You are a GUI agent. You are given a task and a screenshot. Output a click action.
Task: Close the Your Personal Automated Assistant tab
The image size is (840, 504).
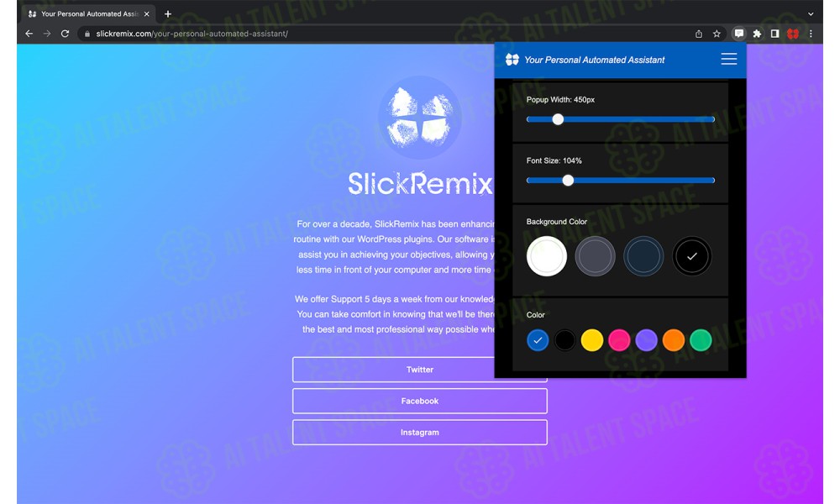[147, 14]
